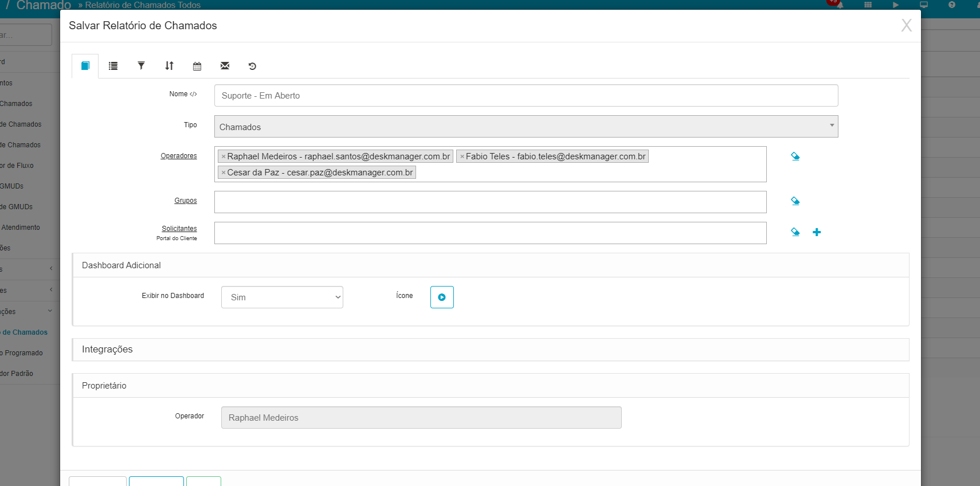This screenshot has width=980, height=486.
Task: Edit the Nome field containing Suporte - Em Aberto
Action: (526, 96)
